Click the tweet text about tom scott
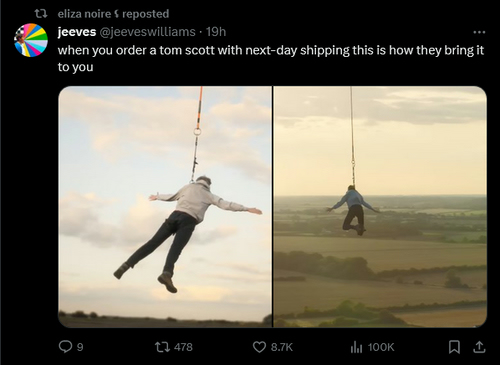This screenshot has width=500, height=365. (x=270, y=58)
